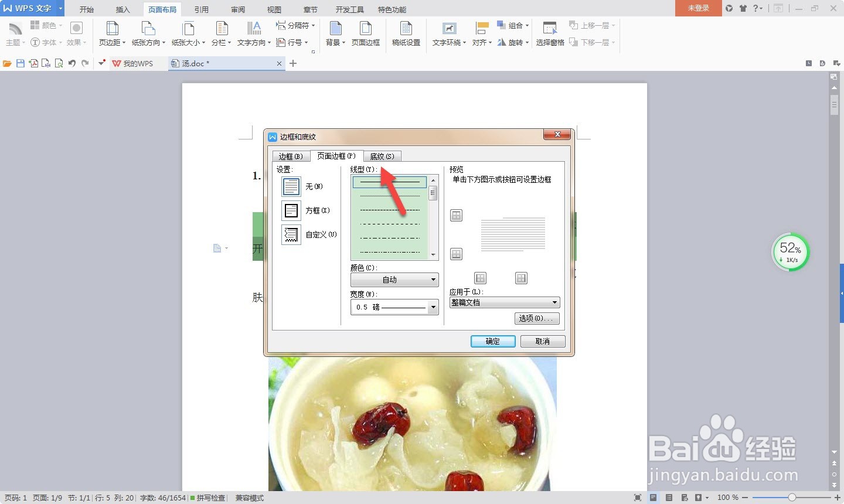Viewport: 844px width, 504px height.
Task: Click the 52% network speed floating widget
Action: pyautogui.click(x=791, y=253)
